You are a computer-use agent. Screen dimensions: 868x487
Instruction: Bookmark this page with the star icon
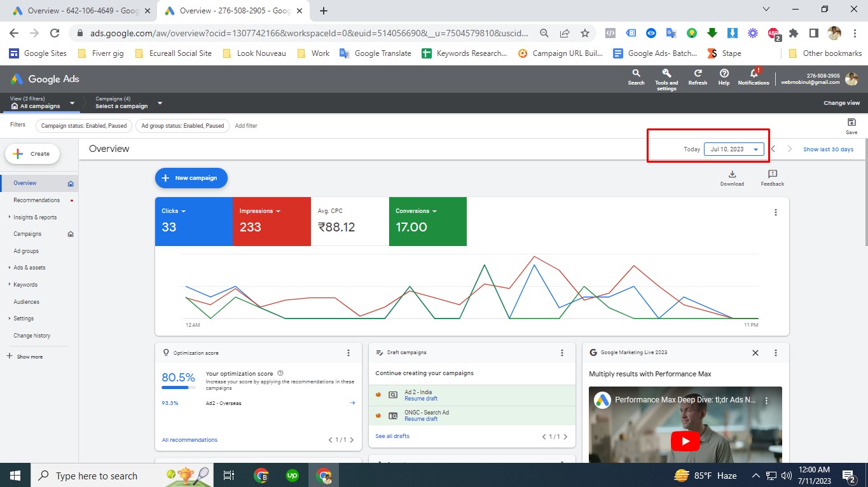584,33
